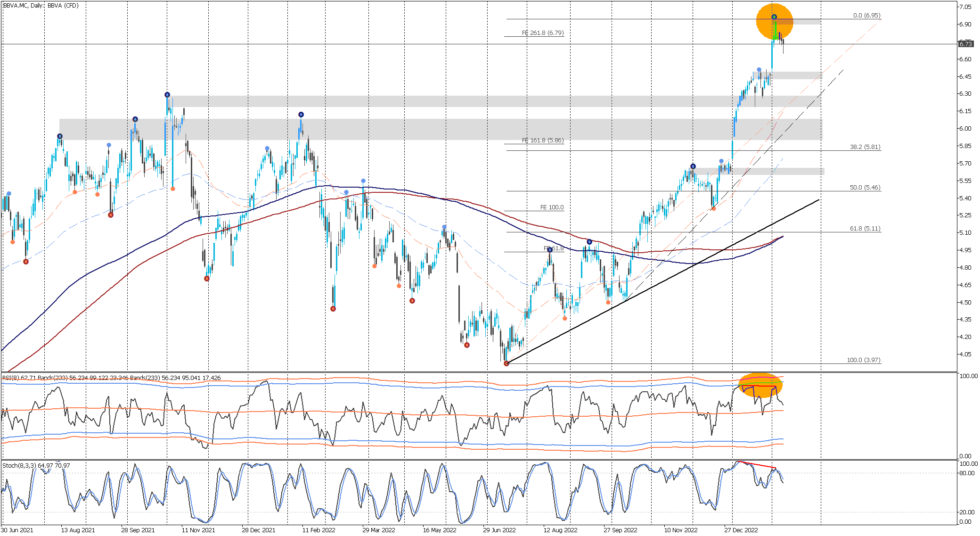The width and height of the screenshot is (980, 536).
Task: Click the FE 100.0 expansion label
Action: click(552, 207)
